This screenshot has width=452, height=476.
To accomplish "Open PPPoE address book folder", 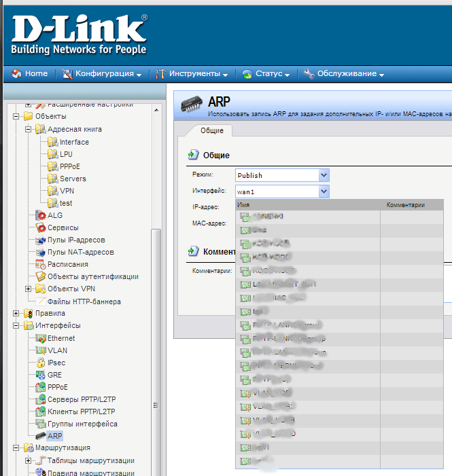I will (70, 166).
